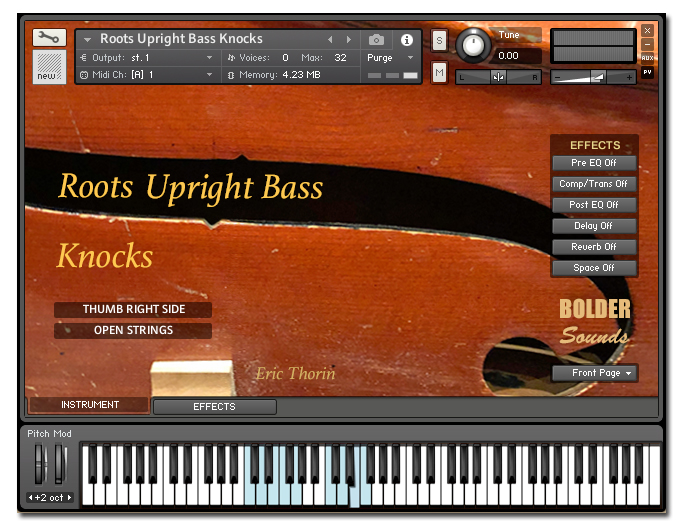
Task: Toggle Post EQ effect
Action: [x=594, y=204]
